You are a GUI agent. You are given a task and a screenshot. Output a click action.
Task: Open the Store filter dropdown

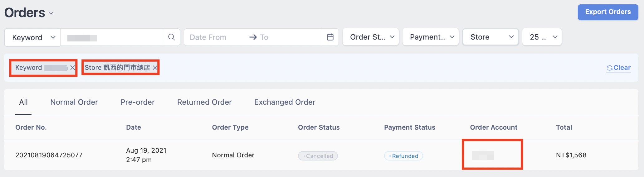tap(490, 37)
